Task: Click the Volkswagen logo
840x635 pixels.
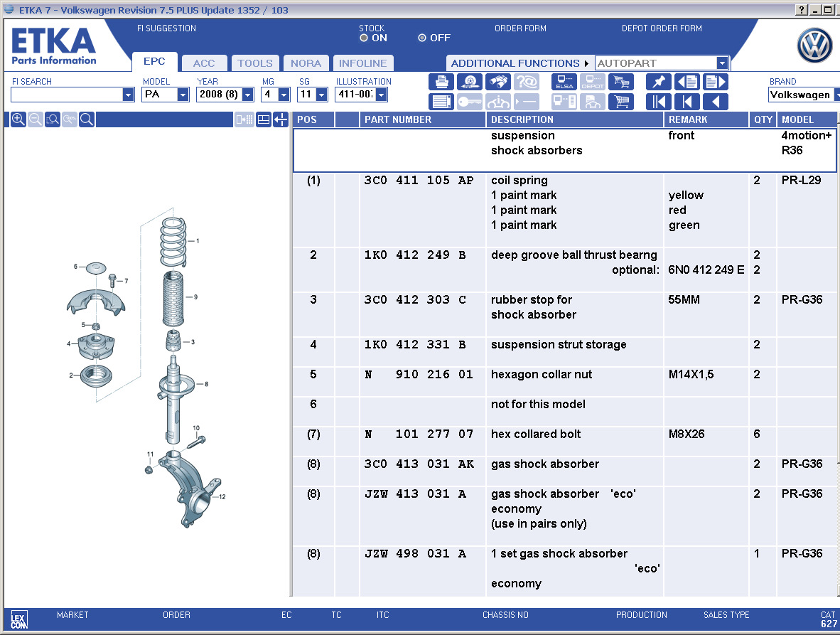Action: pyautogui.click(x=814, y=46)
